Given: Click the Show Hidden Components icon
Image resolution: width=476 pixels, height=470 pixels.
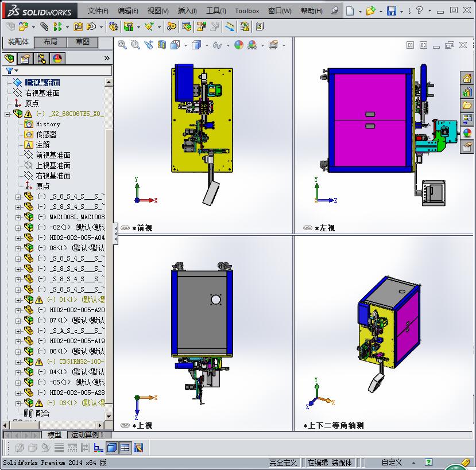Looking at the screenshot, I should click(x=114, y=27).
